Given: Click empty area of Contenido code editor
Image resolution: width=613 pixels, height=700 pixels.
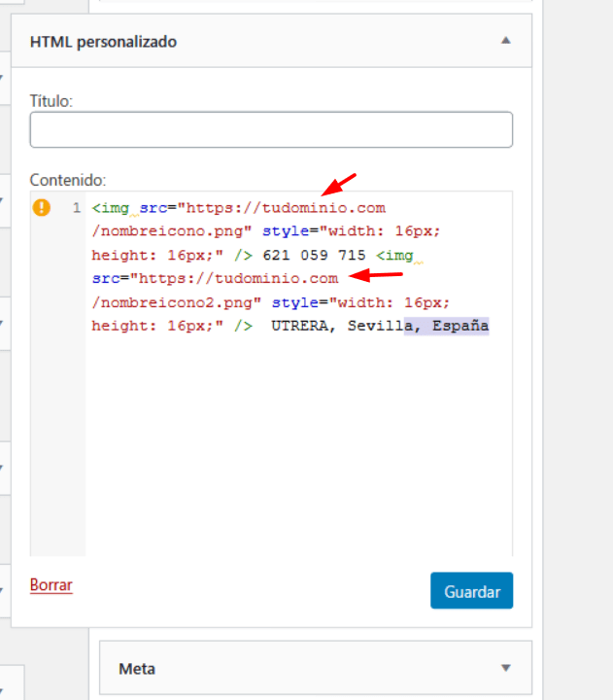Looking at the screenshot, I should point(298,446).
